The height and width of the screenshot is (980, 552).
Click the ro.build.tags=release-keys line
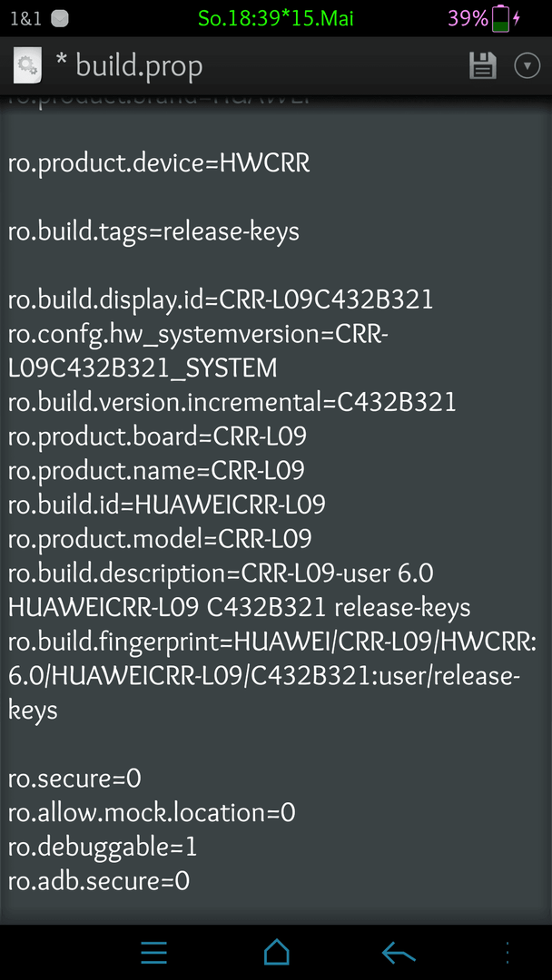tap(153, 232)
